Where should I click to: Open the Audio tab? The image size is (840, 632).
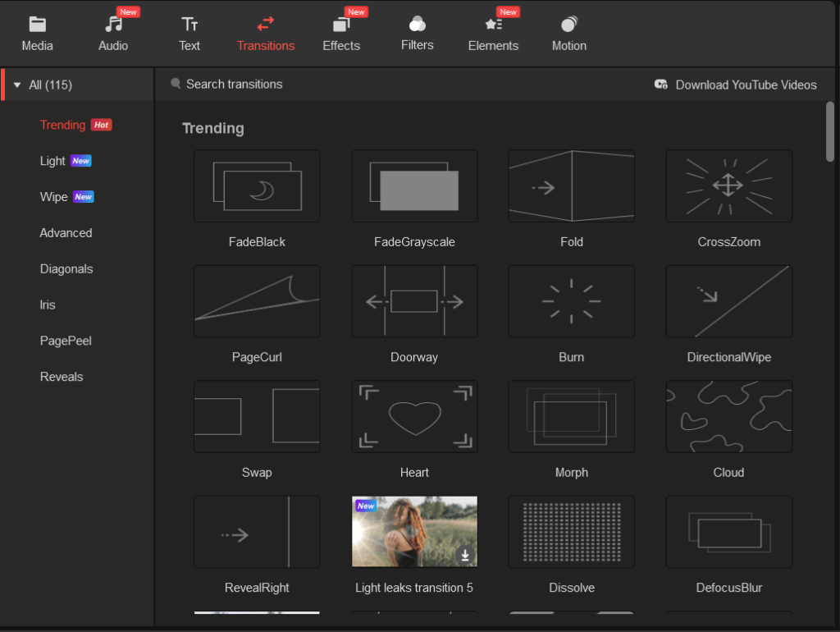(113, 34)
